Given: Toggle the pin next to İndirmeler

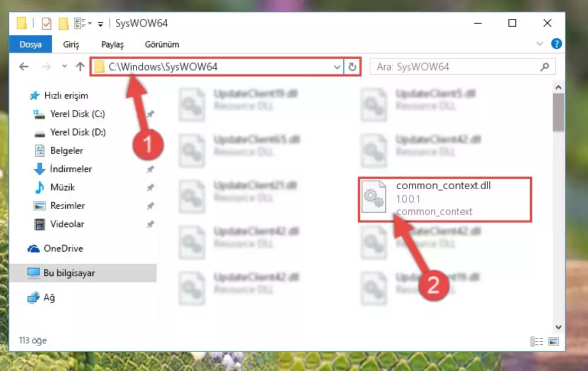Looking at the screenshot, I should (x=151, y=169).
